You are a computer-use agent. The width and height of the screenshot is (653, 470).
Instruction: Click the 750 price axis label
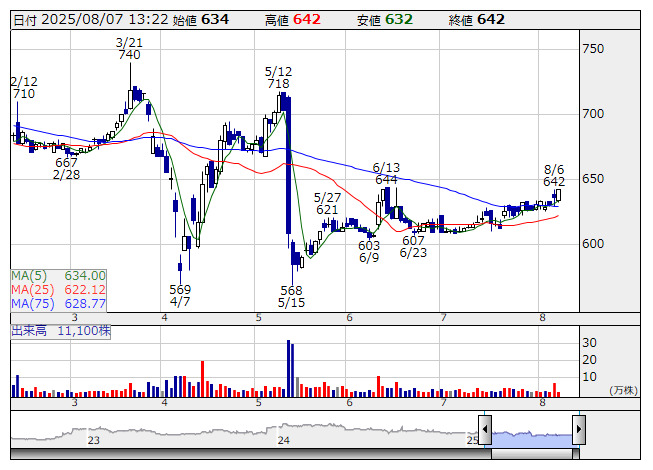pos(593,49)
